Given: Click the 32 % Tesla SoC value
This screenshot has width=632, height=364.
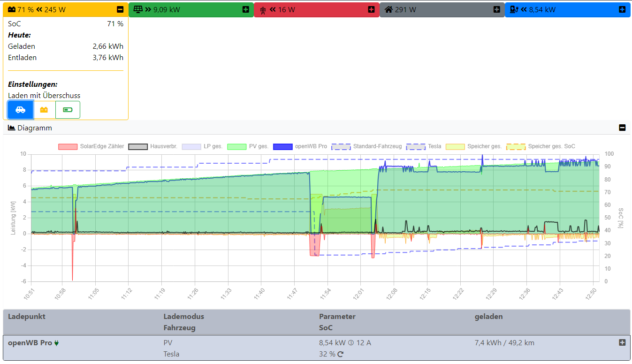Looking at the screenshot, I should pyautogui.click(x=327, y=354).
